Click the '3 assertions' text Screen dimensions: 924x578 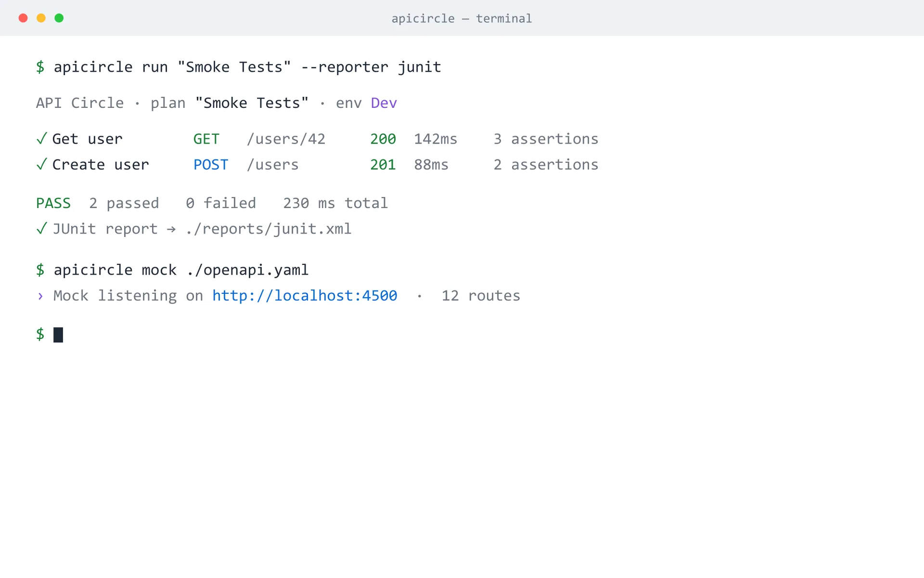[546, 139]
